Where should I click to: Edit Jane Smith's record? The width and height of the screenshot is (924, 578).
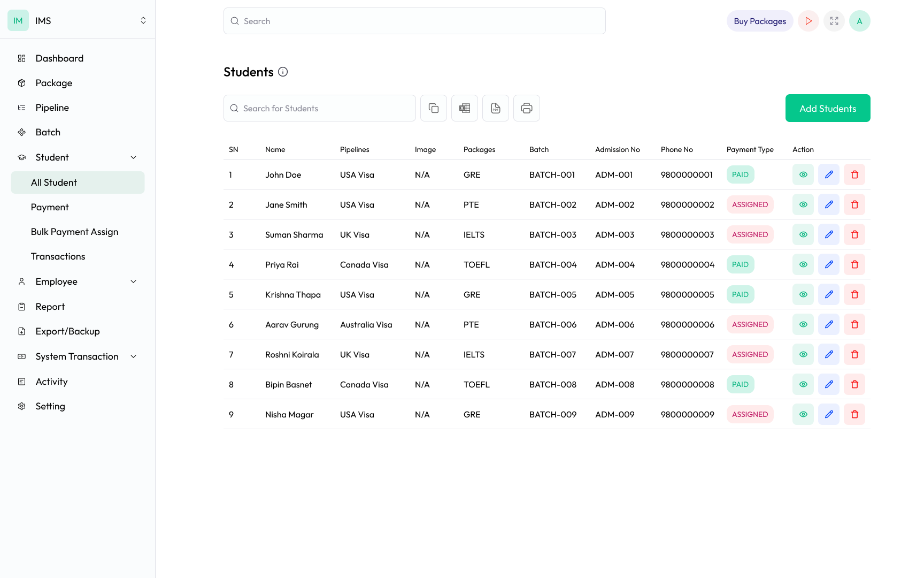829,204
